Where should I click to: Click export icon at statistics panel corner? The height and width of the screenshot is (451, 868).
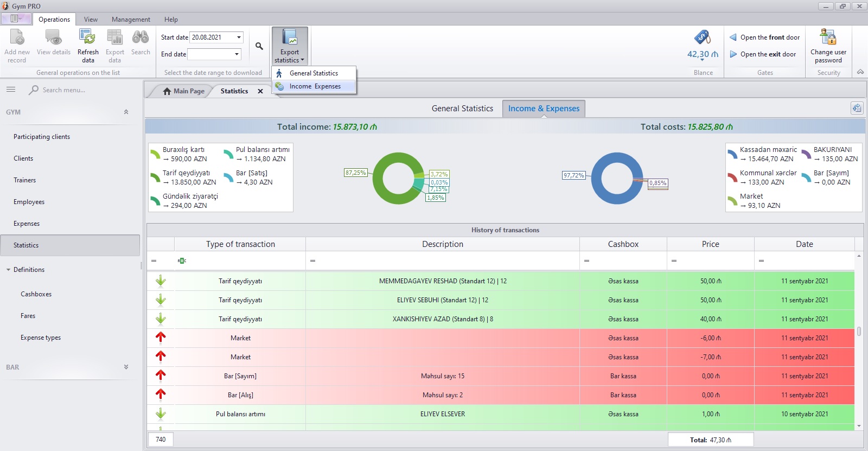[857, 108]
